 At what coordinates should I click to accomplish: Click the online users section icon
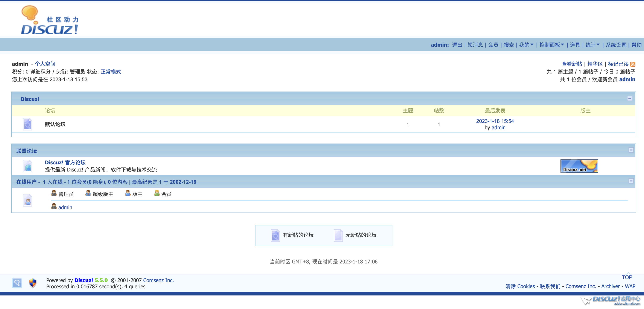(x=27, y=200)
